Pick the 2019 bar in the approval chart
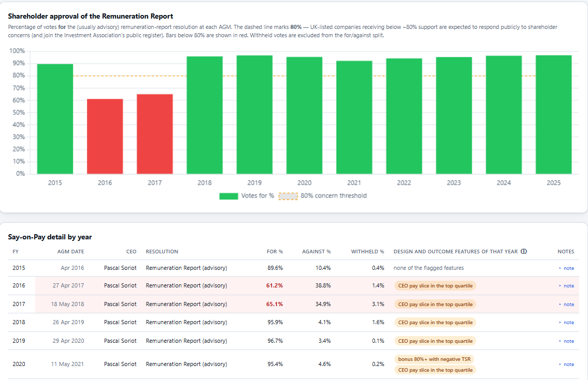The height and width of the screenshot is (380, 588). point(255,115)
